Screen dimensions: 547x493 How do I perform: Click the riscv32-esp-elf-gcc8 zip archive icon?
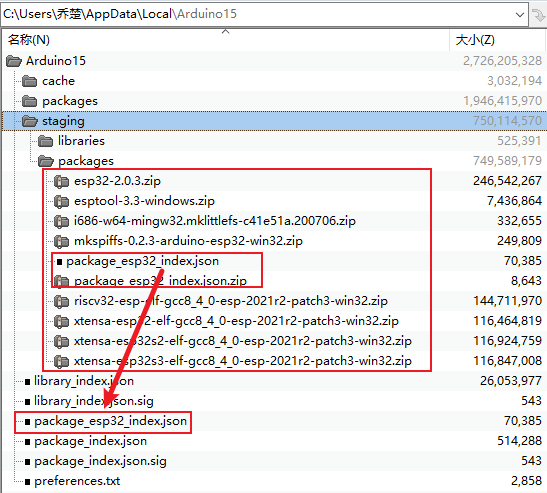(61, 301)
